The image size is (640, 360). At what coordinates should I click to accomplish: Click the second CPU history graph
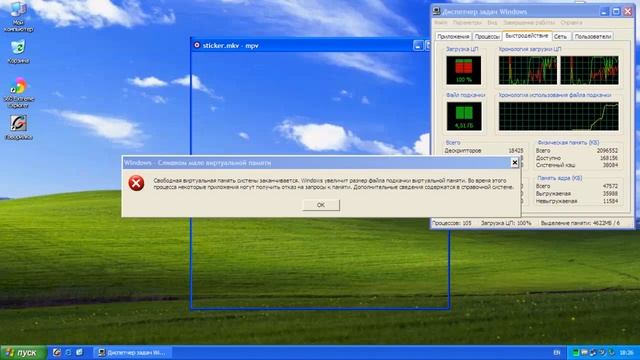589,70
